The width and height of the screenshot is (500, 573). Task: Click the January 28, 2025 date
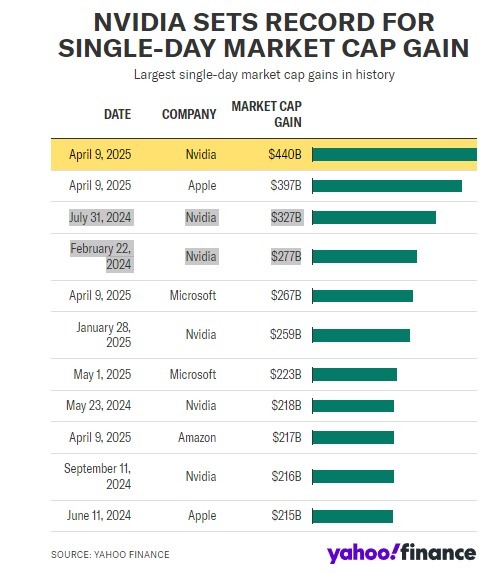coord(104,334)
